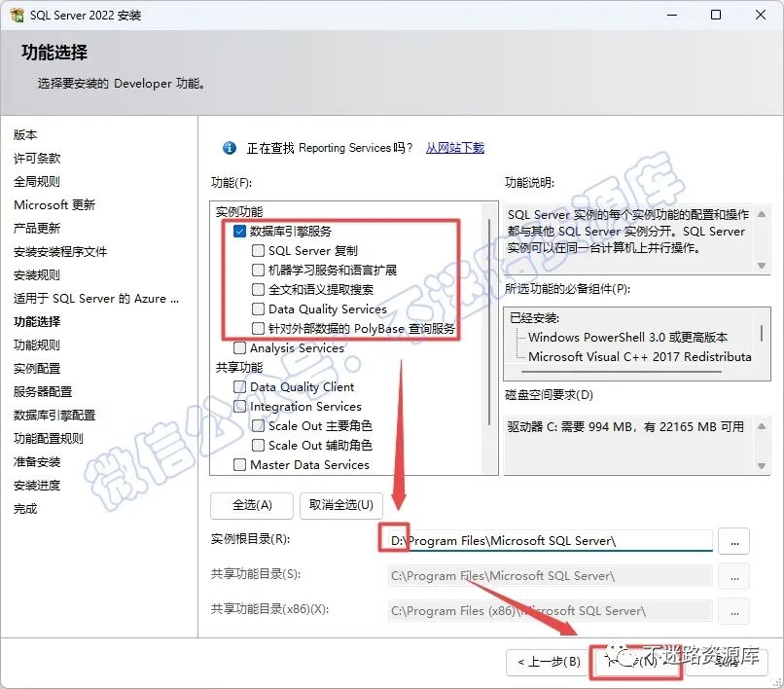Enable Scale Out 辅助角色 checkbox
Viewport: 784px width, 689px height.
click(x=258, y=446)
